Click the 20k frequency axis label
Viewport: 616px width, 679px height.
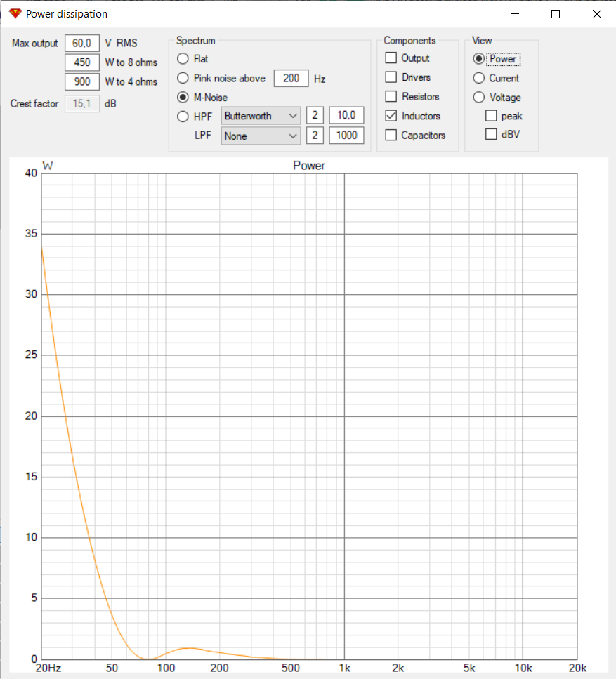click(x=577, y=668)
